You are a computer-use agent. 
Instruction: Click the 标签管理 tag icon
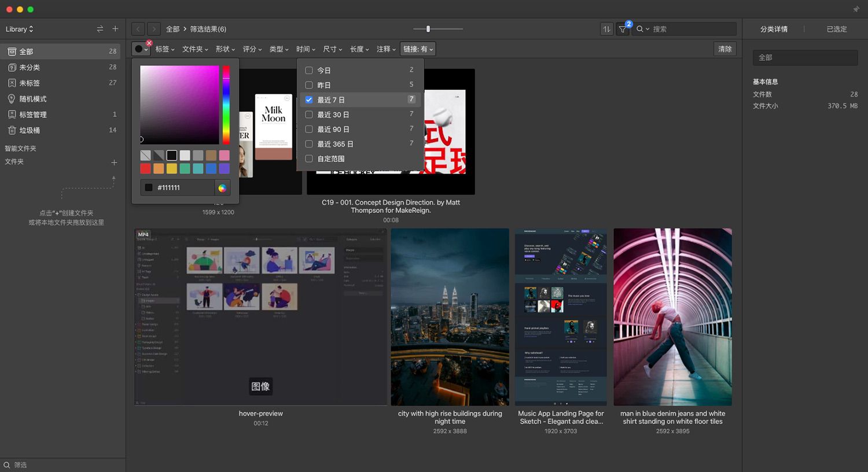(12, 115)
